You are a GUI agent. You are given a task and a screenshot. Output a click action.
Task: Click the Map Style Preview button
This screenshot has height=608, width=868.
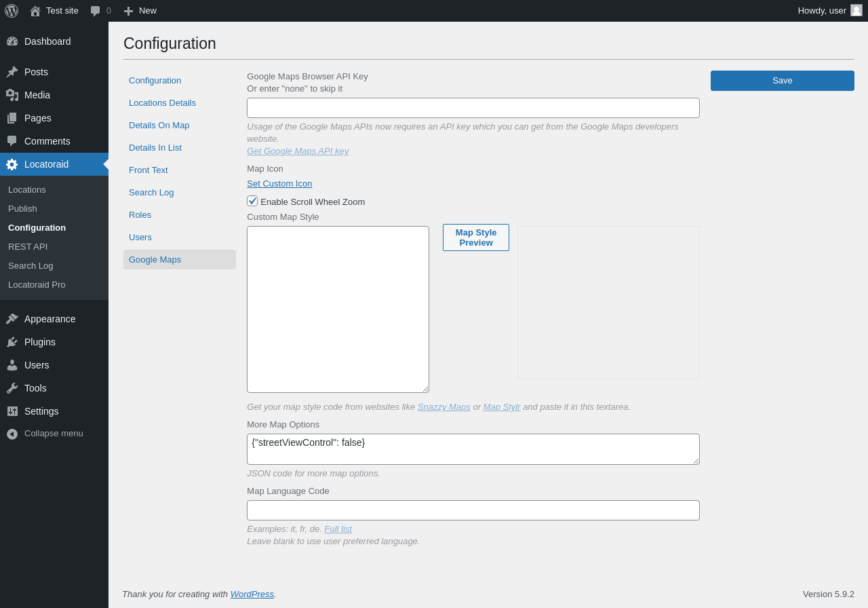[x=476, y=237]
